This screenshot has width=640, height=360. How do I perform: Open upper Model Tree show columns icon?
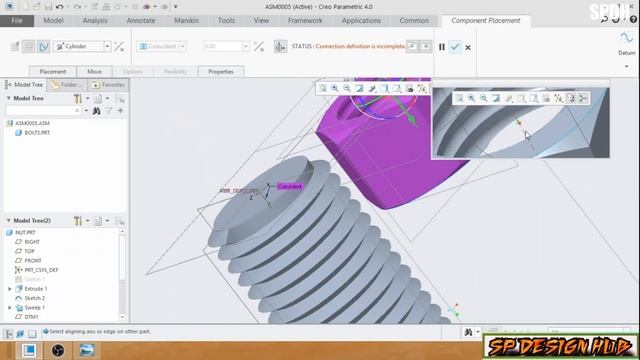coord(98,98)
